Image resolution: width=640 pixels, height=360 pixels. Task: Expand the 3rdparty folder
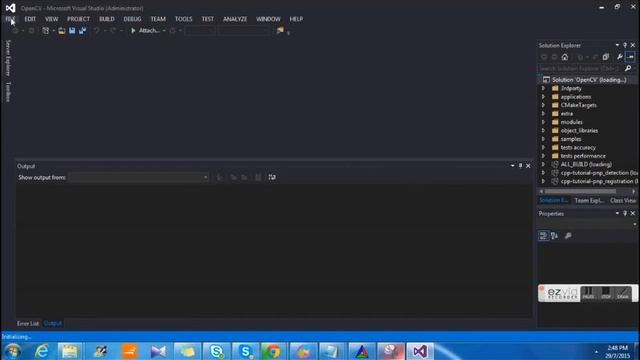tap(543, 88)
